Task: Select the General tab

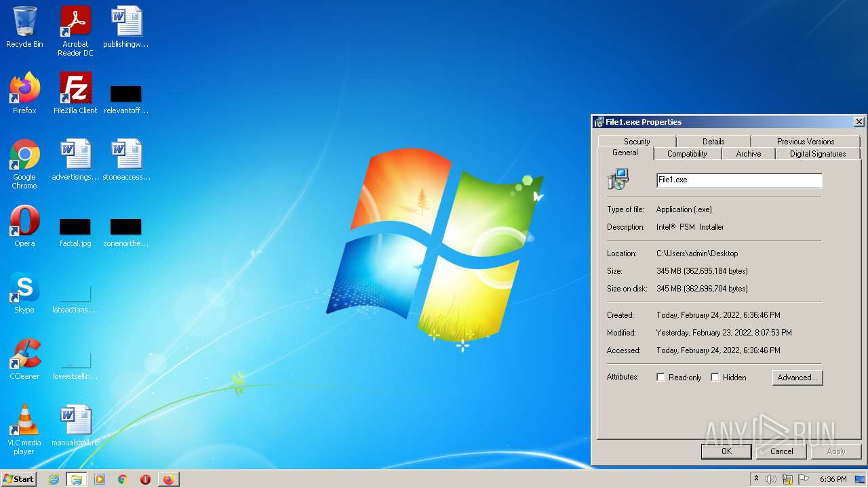Action: tap(625, 153)
